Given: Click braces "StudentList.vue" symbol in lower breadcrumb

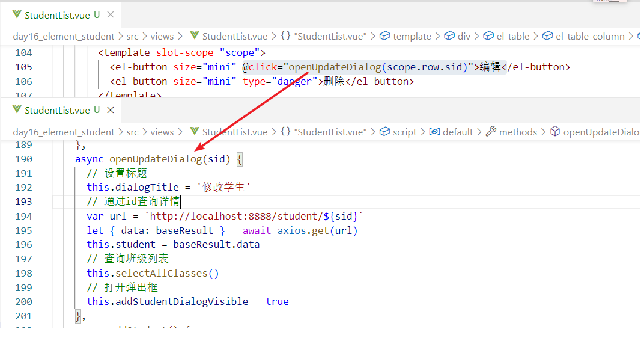Looking at the screenshot, I should [324, 132].
